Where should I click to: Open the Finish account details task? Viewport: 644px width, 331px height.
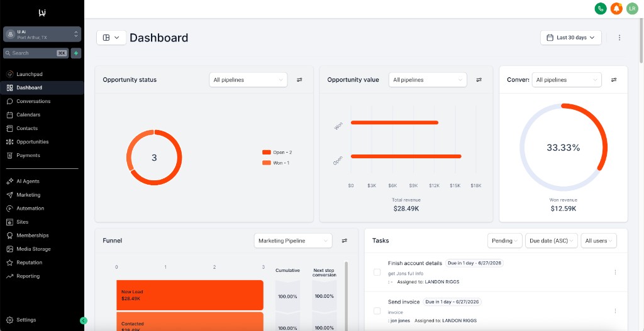point(415,263)
